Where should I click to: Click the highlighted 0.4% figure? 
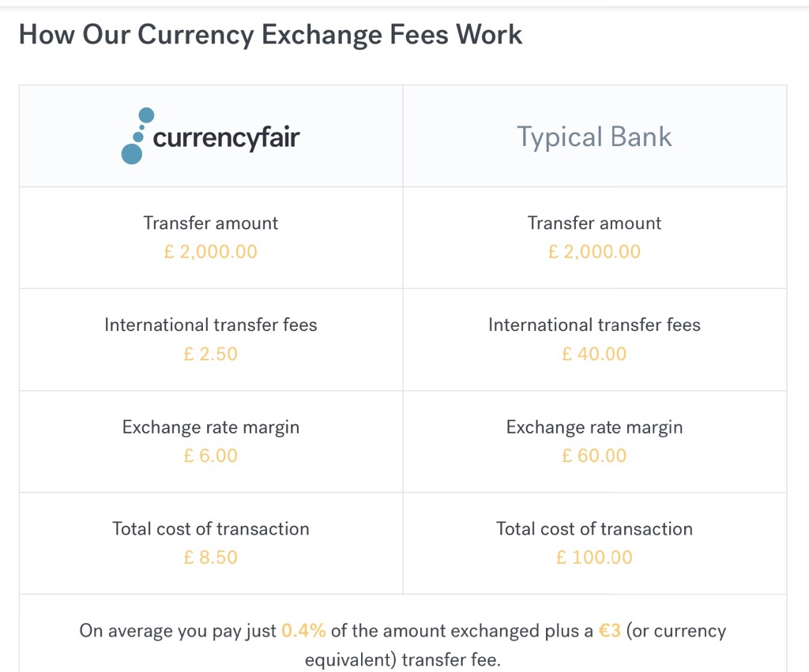tap(303, 630)
